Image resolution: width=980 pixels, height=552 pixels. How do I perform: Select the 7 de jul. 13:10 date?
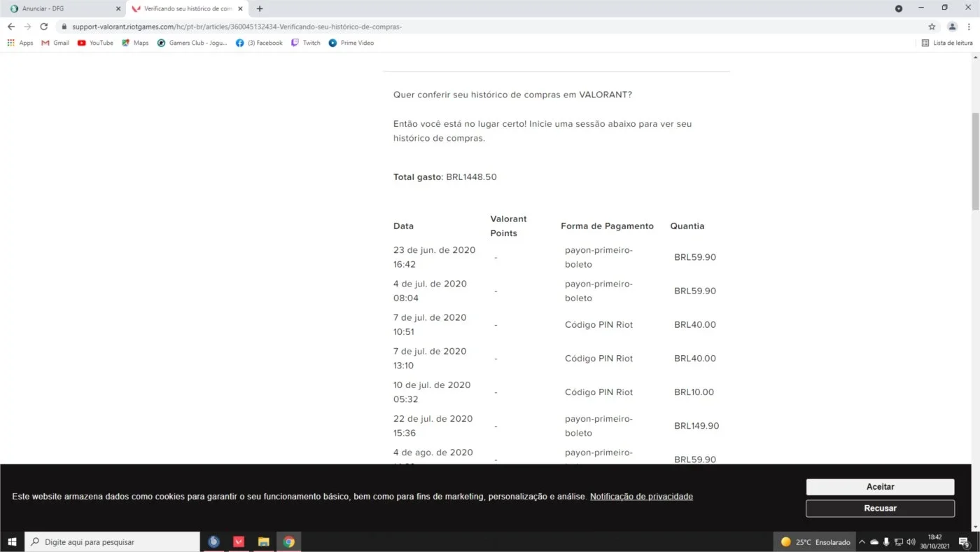430,358
